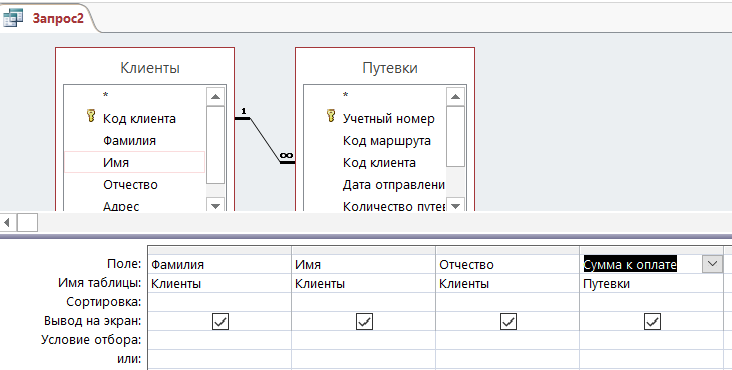The image size is (732, 370).
Task: Click the criteria cell under Имя
Action: [363, 340]
